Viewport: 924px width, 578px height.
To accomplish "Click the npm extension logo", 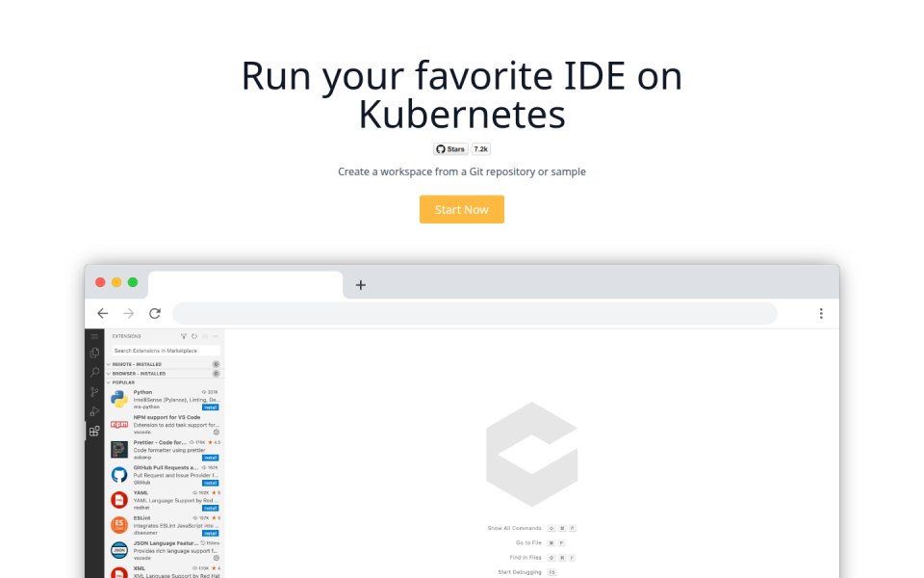I will pyautogui.click(x=119, y=424).
